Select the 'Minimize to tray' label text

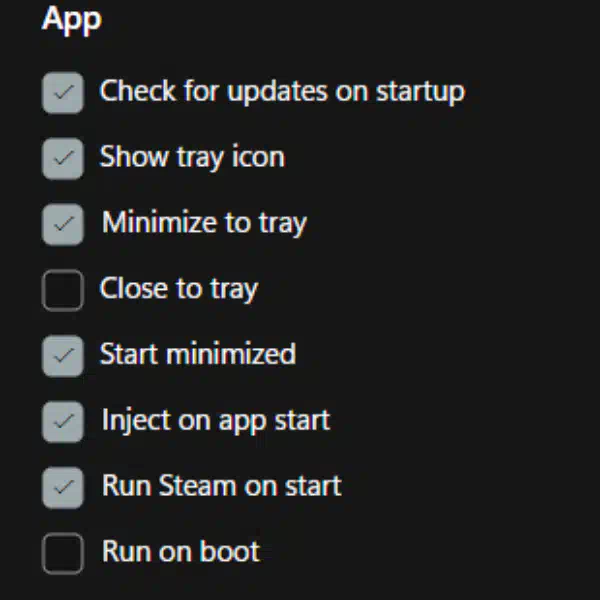coord(204,223)
